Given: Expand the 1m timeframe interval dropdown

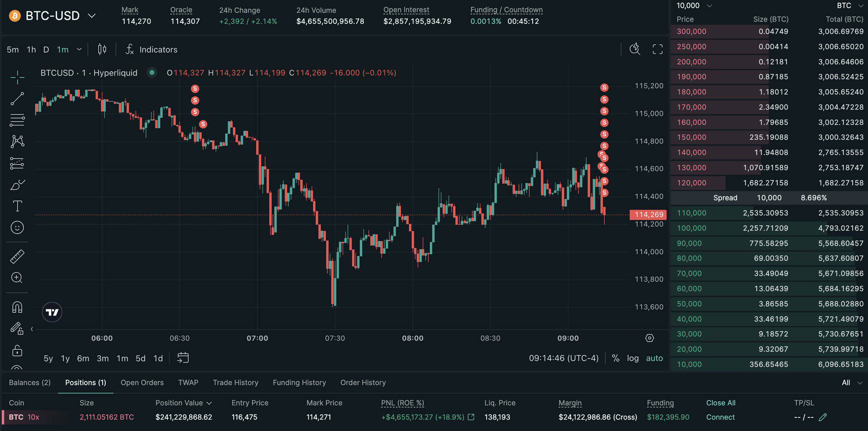Looking at the screenshot, I should [x=79, y=50].
